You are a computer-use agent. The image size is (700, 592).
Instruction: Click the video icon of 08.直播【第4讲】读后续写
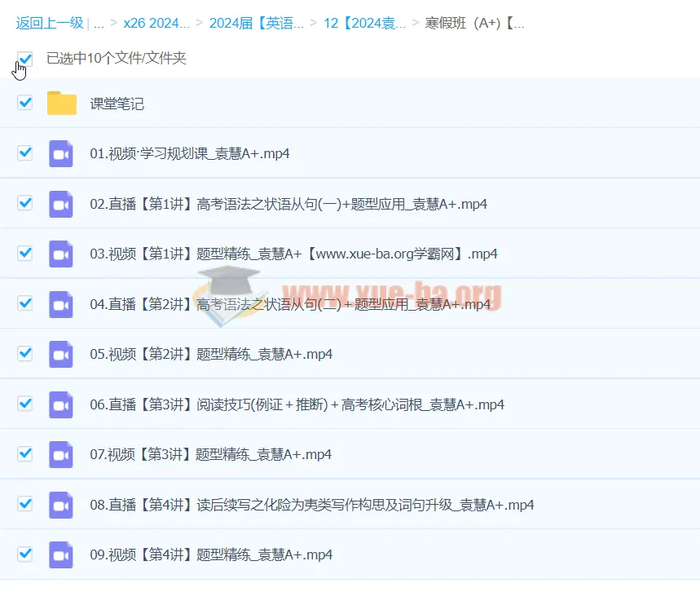(60, 504)
